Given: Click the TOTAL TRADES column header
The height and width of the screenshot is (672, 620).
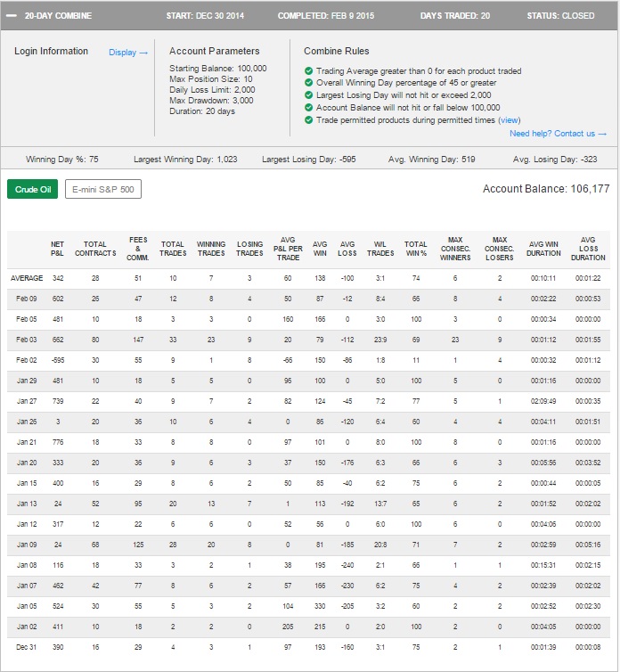Looking at the screenshot, I should click(x=173, y=249).
